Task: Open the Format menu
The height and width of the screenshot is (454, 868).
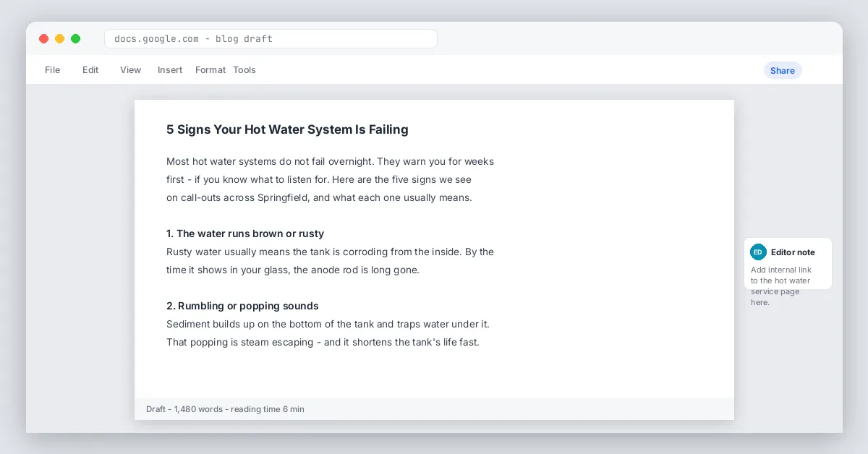Action: click(210, 70)
